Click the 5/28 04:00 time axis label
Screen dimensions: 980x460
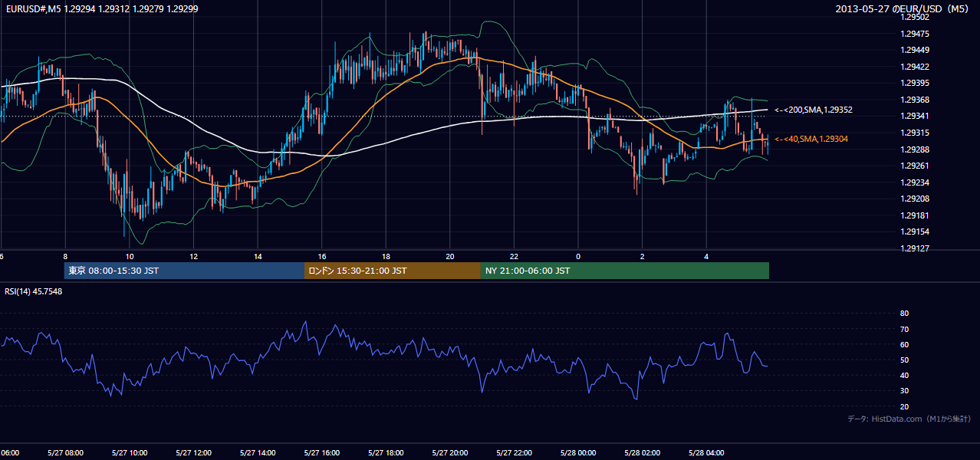click(x=706, y=453)
